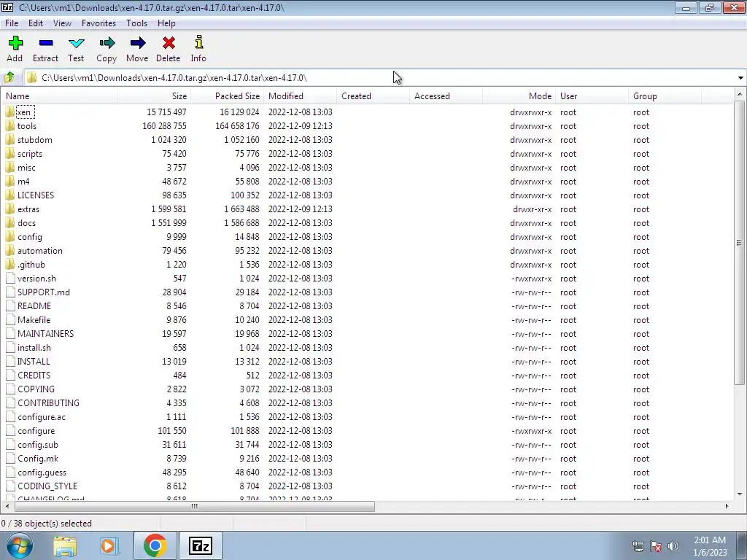747x560 pixels.
Task: Click the vertical scrollbar thumb
Action: 740,242
